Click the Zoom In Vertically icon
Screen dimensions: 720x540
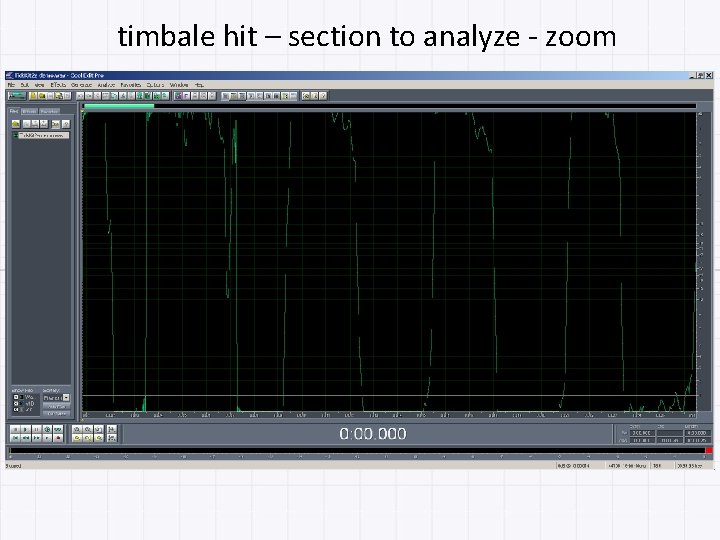[112, 429]
